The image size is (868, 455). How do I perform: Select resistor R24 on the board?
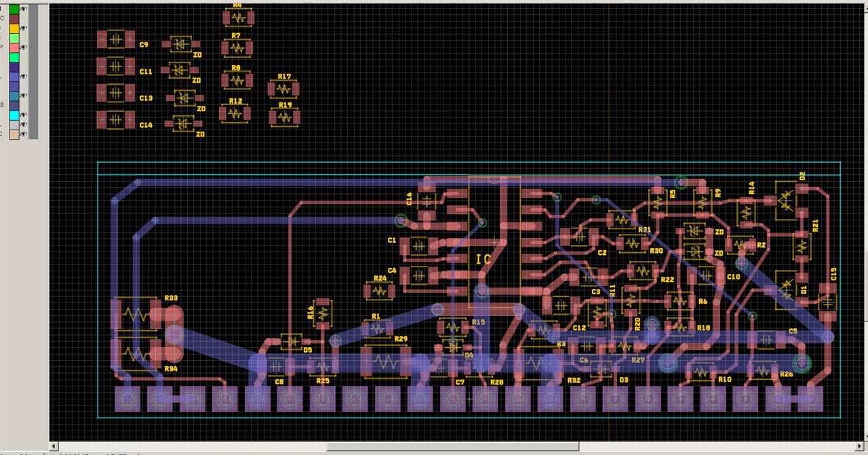(380, 291)
